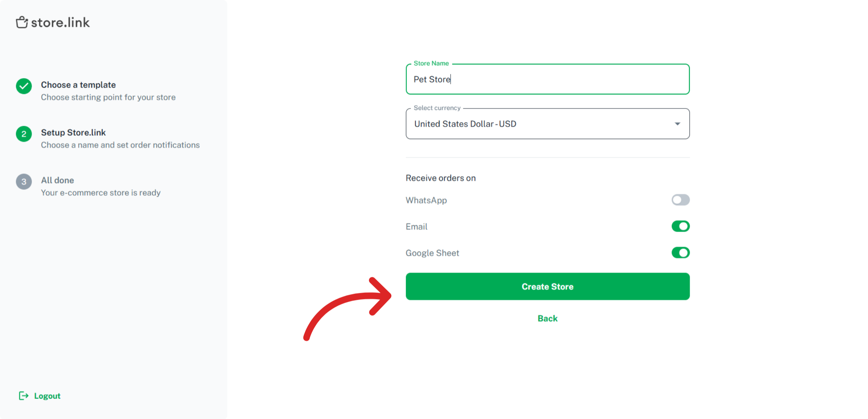
Task: Click the store.link brand name text
Action: coord(60,23)
